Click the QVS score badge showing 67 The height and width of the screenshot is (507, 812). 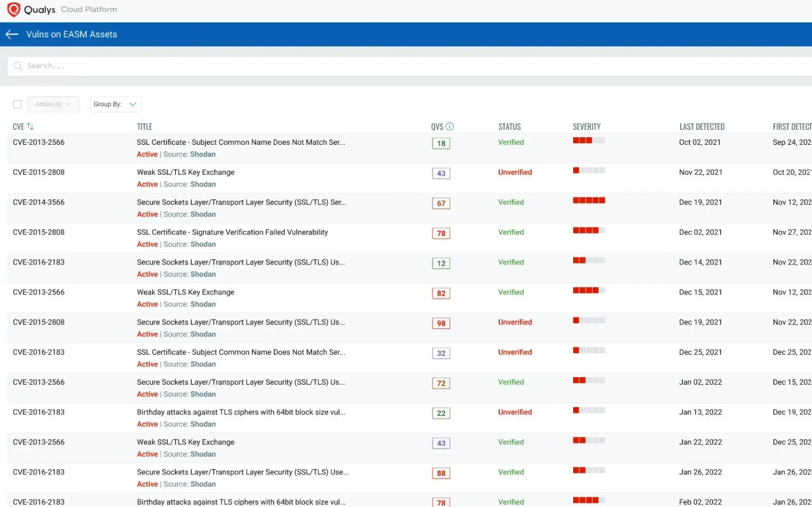coord(441,204)
